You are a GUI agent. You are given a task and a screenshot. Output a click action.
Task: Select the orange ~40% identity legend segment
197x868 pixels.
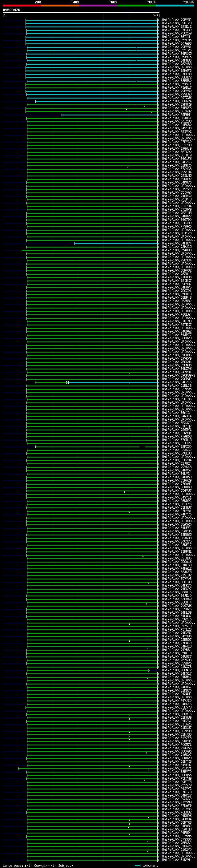60,6
